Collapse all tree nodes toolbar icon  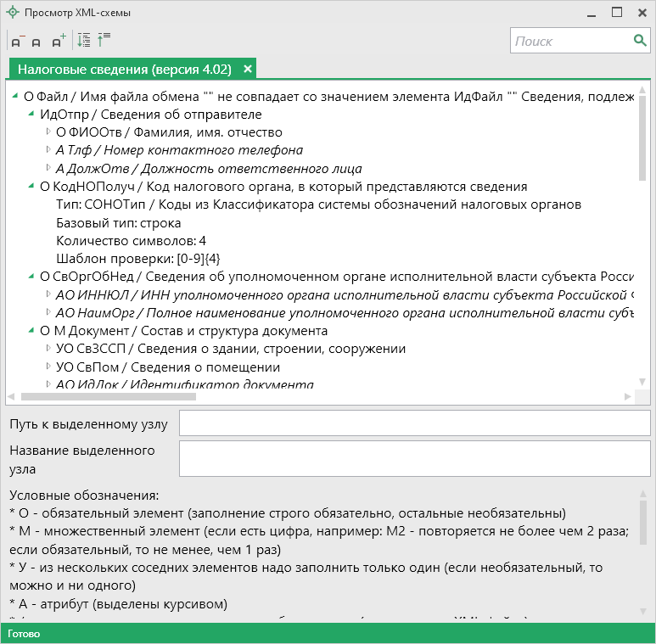tap(104, 40)
